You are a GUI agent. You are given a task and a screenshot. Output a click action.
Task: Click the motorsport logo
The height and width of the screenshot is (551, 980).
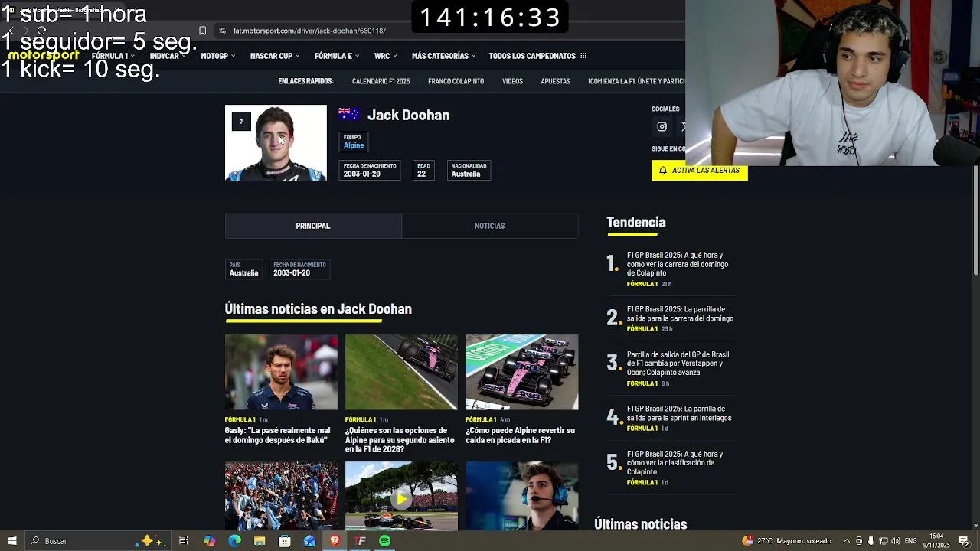44,55
